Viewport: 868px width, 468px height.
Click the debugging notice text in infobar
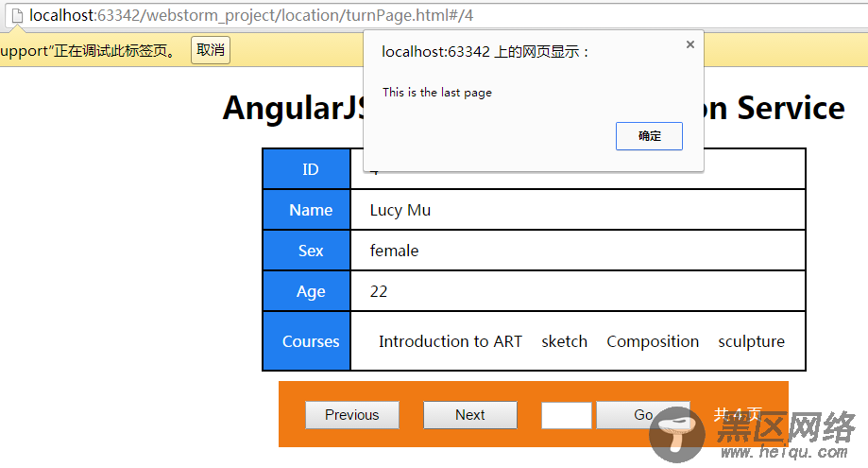(x=89, y=51)
